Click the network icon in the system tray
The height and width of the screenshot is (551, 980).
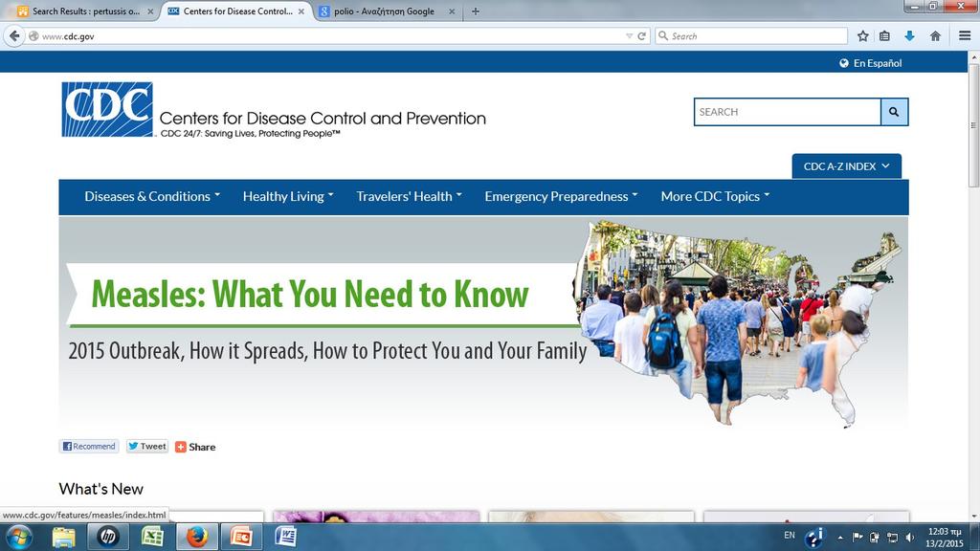pos(893,538)
